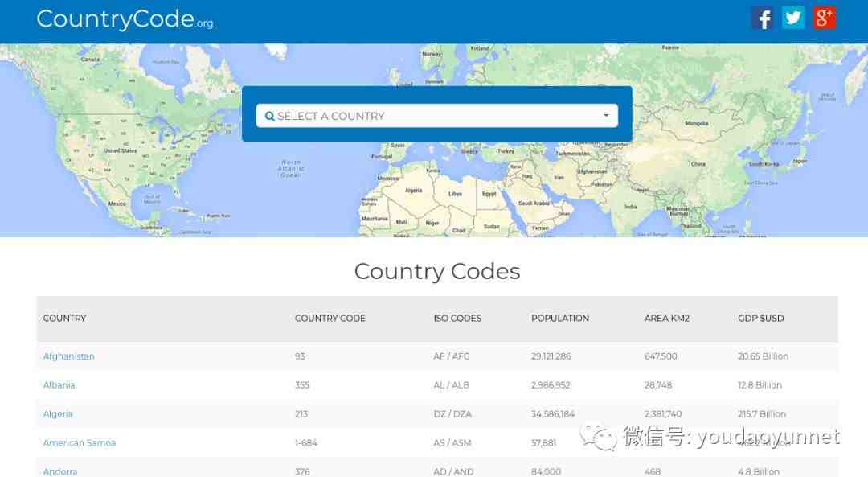Click the United States on the map
Viewport: 868px width, 477px height.
coord(121,150)
